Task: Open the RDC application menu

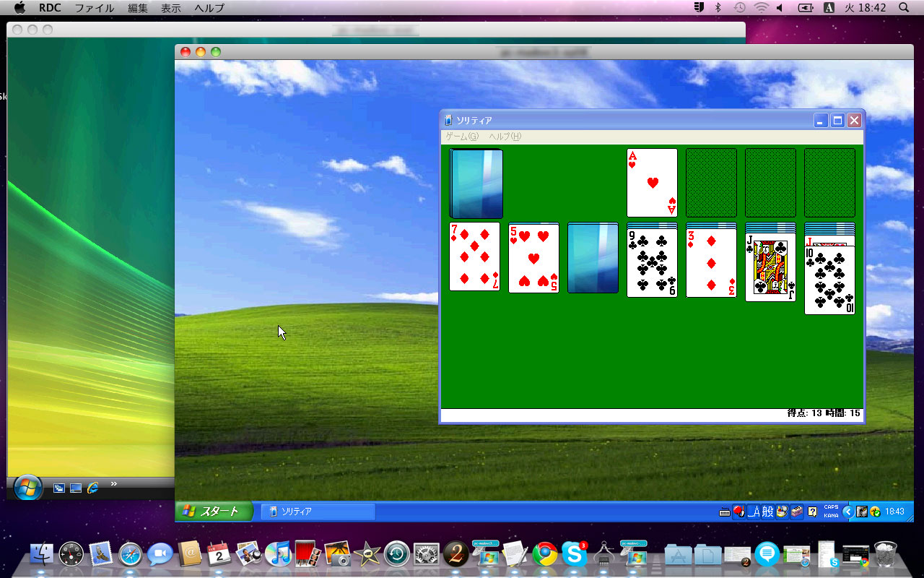Action: (x=50, y=8)
